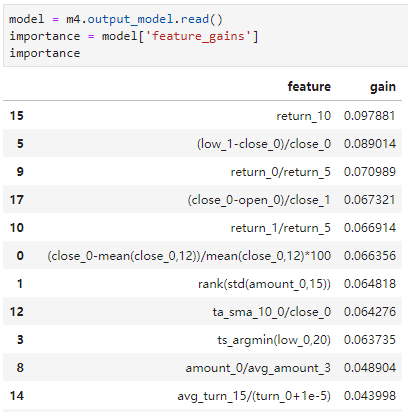Select the amount_0/avg_amount_3 feature cell
408x412 pixels.
click(258, 368)
